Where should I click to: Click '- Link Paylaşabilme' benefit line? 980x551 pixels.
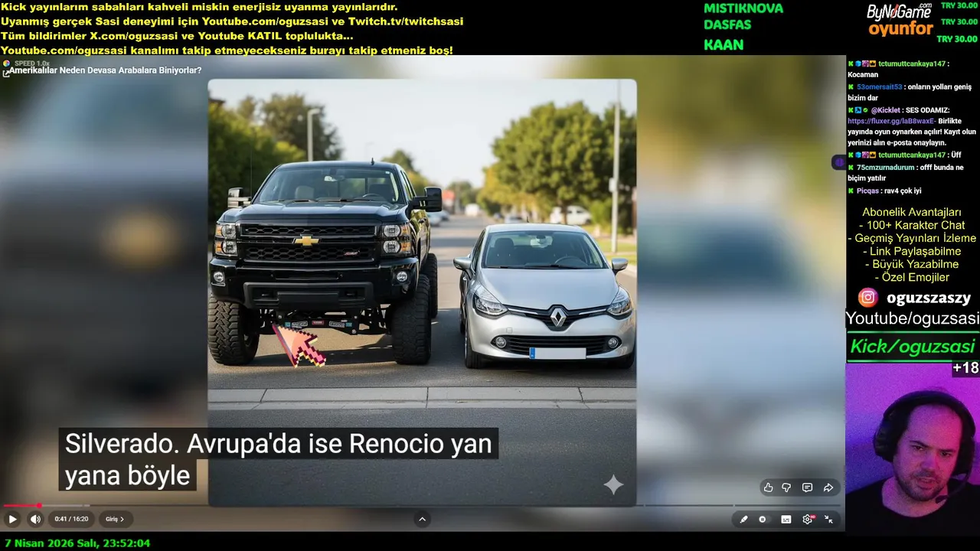(x=912, y=251)
